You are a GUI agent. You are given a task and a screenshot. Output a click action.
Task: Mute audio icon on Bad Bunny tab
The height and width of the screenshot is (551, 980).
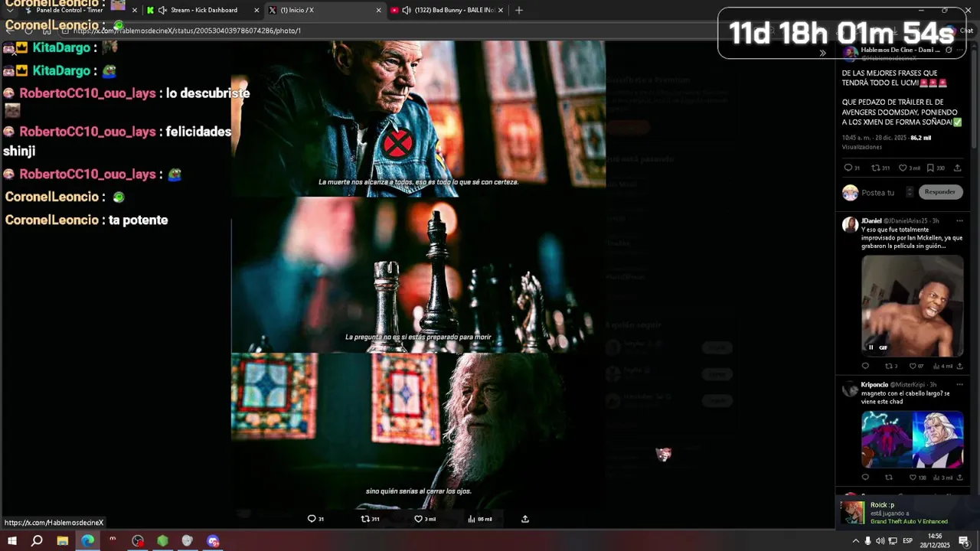pos(407,10)
